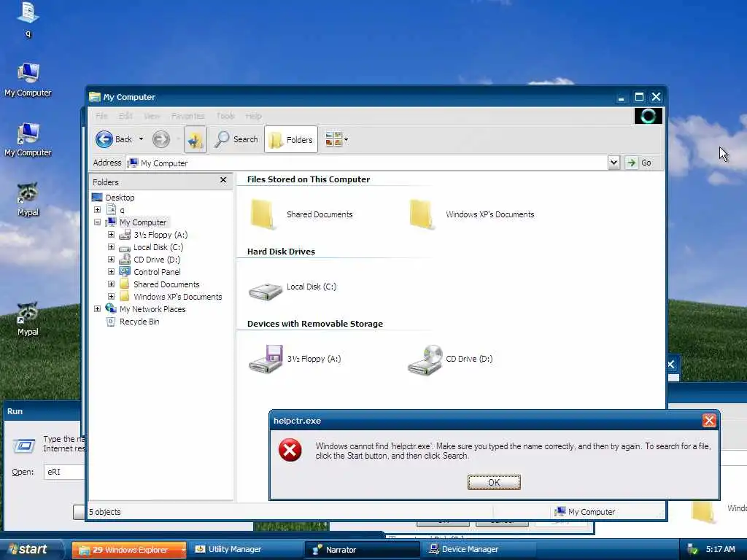Select My Computer shortcut desktop icon
The image size is (747, 560).
(28, 133)
